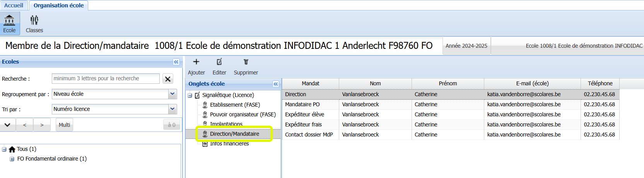644x178 pixels.
Task: Click the Année 2024-2025 button
Action: tap(466, 46)
